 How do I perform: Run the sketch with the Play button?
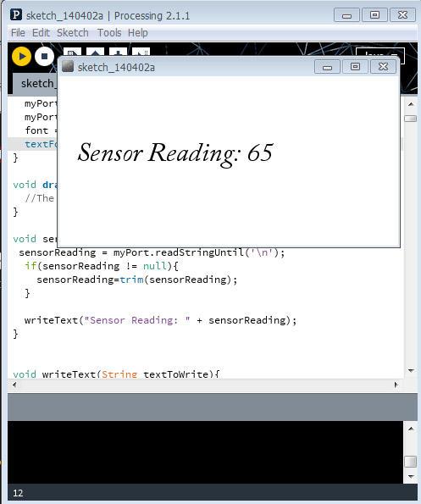click(x=21, y=57)
